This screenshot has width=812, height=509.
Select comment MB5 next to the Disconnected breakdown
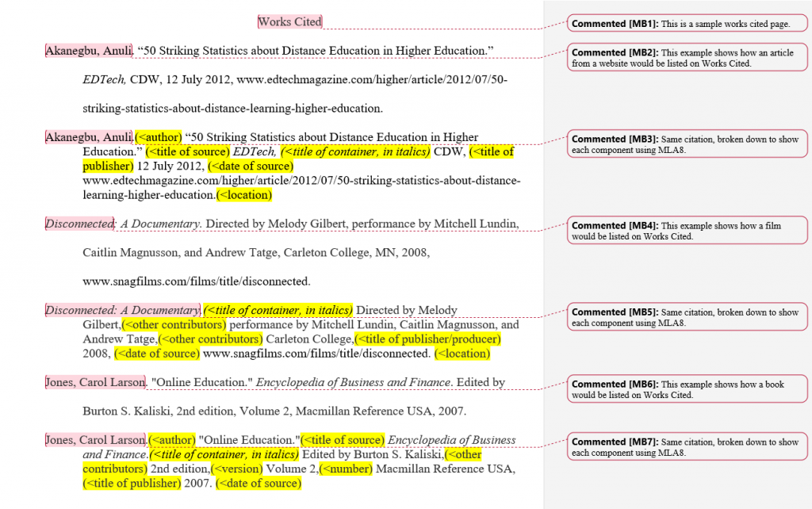tap(687, 316)
